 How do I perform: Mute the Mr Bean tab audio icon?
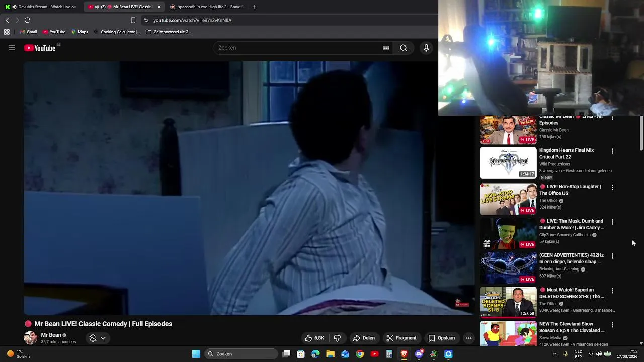[97, 7]
